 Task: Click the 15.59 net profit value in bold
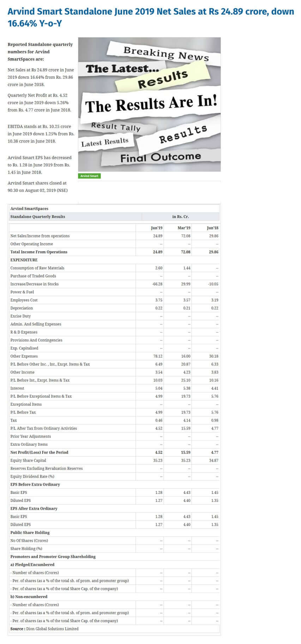click(x=186, y=452)
